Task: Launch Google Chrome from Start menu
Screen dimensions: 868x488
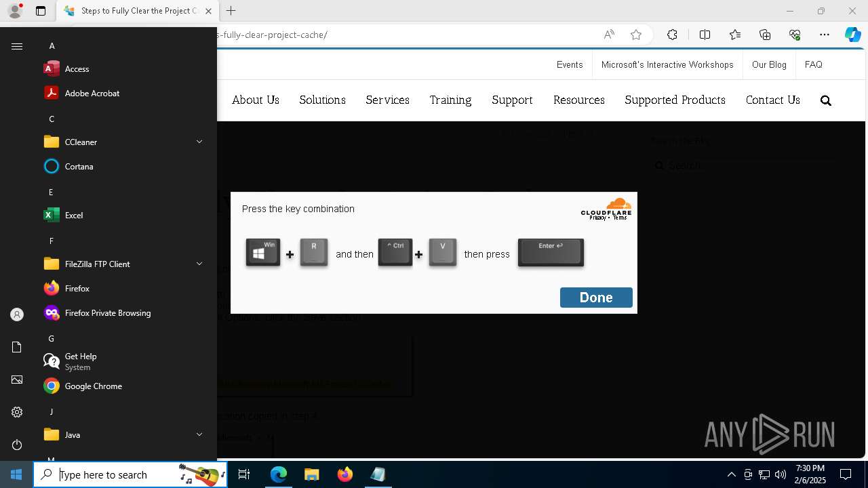Action: (122, 386)
